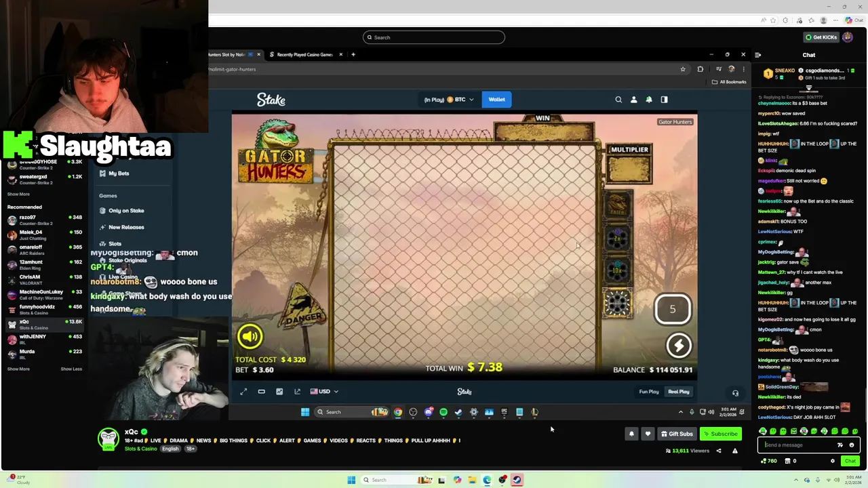Screen dimensions: 868x488
Task: Click the blue Wallet button
Action: click(x=497, y=100)
